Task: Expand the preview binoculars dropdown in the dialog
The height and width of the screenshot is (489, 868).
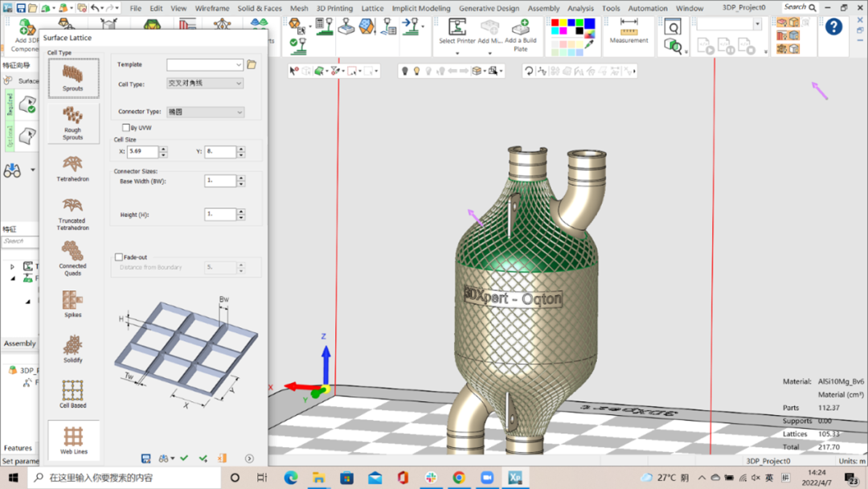Action: (173, 458)
